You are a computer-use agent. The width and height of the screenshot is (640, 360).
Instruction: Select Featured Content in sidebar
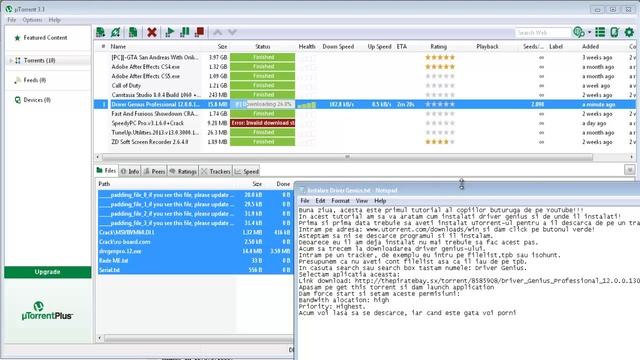[45, 38]
